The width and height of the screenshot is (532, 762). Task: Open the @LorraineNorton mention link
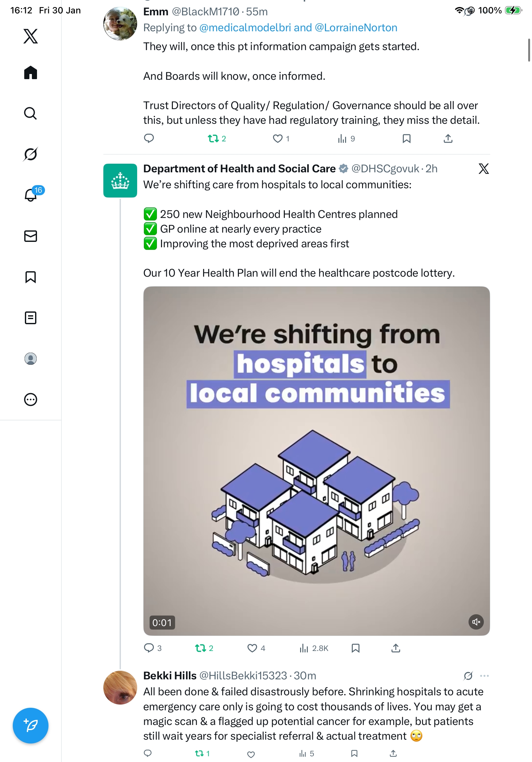356,27
